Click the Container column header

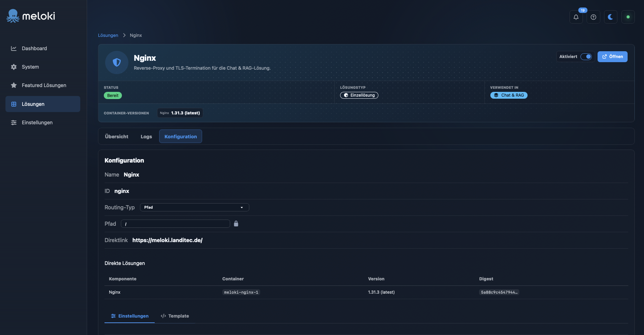click(x=233, y=279)
